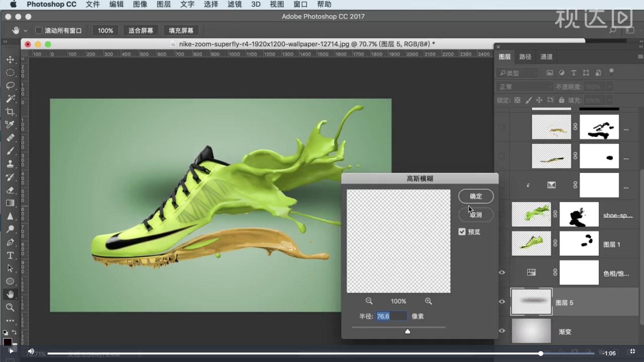
Task: Select the Lasso tool
Action: pos(10,86)
